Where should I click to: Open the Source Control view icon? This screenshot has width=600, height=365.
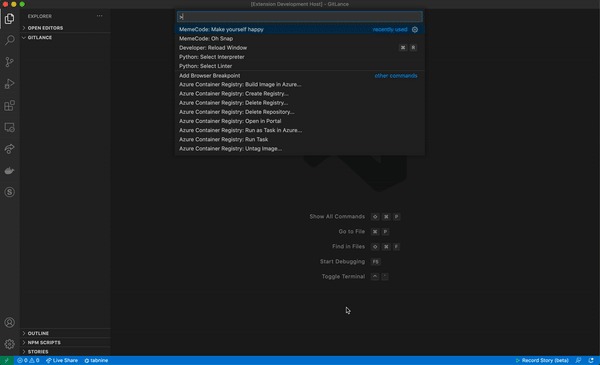click(x=10, y=62)
